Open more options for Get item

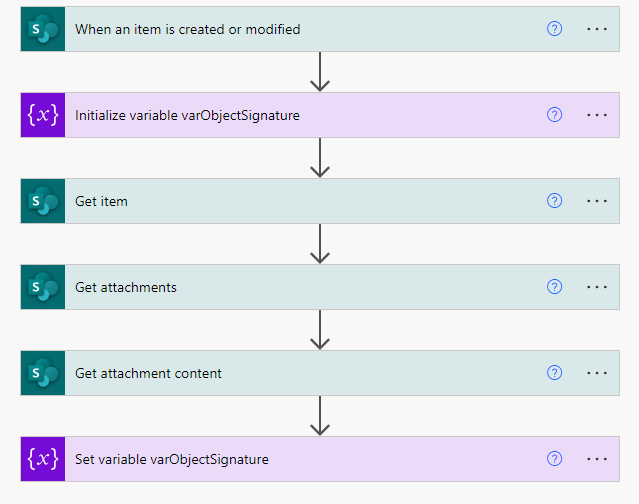(x=597, y=201)
